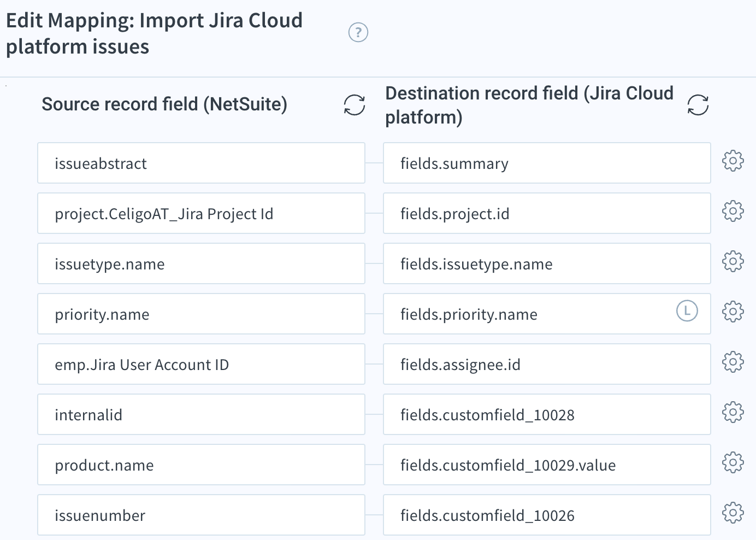Edit the issueabstract source field

(201, 163)
